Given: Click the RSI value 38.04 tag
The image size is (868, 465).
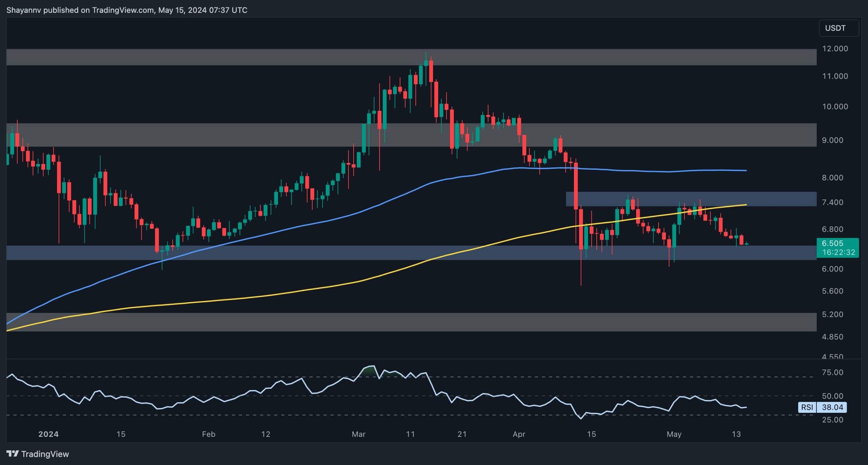Looking at the screenshot, I should tap(832, 407).
